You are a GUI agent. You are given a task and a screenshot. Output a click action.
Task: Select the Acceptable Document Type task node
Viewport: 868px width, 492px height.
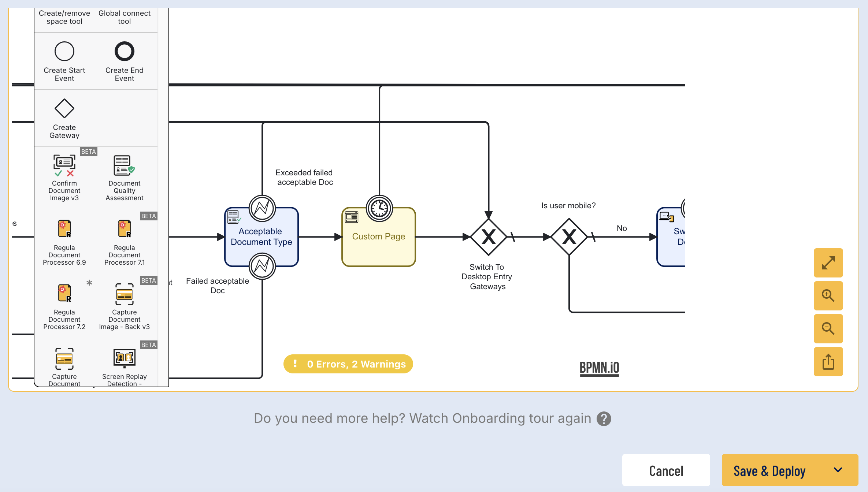pyautogui.click(x=261, y=237)
